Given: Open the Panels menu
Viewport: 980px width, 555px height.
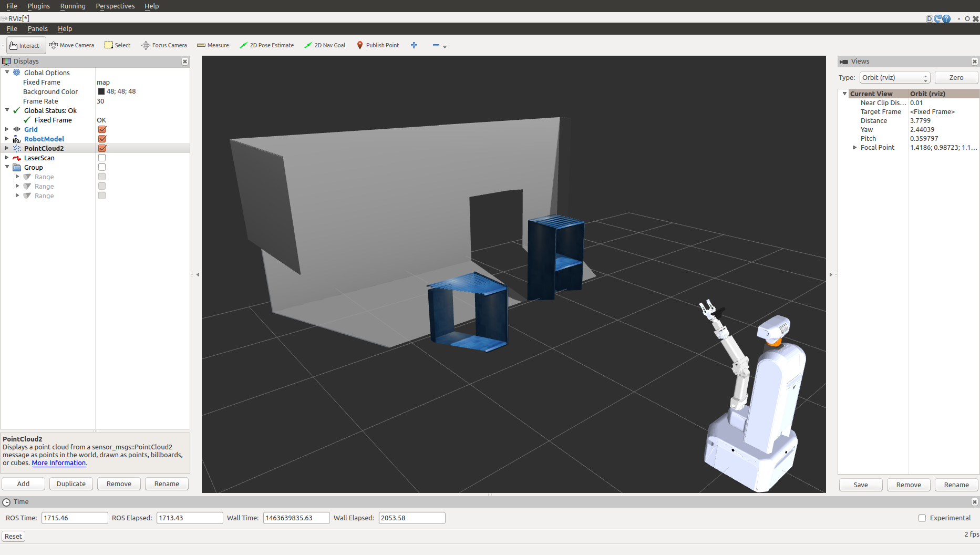Looking at the screenshot, I should [37, 29].
